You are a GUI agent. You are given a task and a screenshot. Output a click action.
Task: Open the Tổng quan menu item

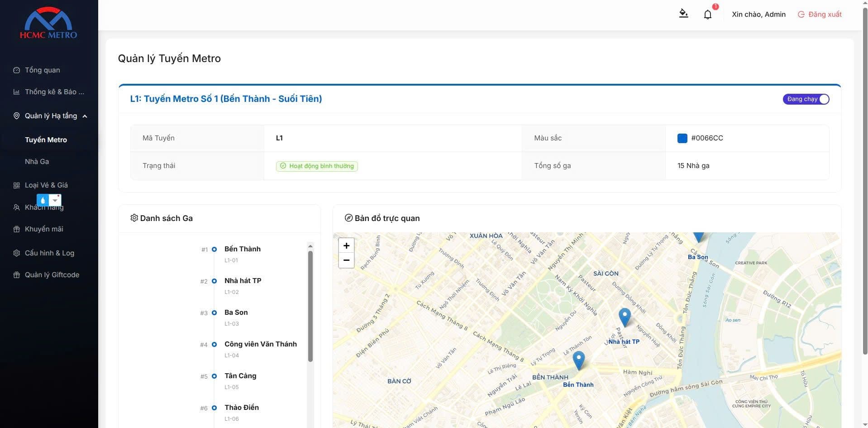[42, 70]
